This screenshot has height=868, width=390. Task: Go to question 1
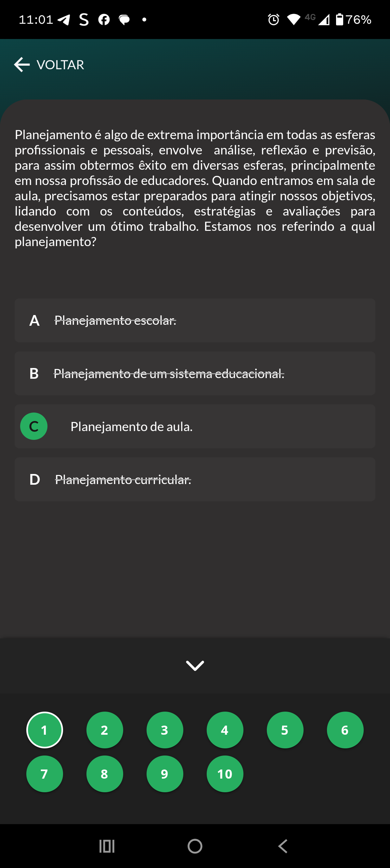pos(45,730)
